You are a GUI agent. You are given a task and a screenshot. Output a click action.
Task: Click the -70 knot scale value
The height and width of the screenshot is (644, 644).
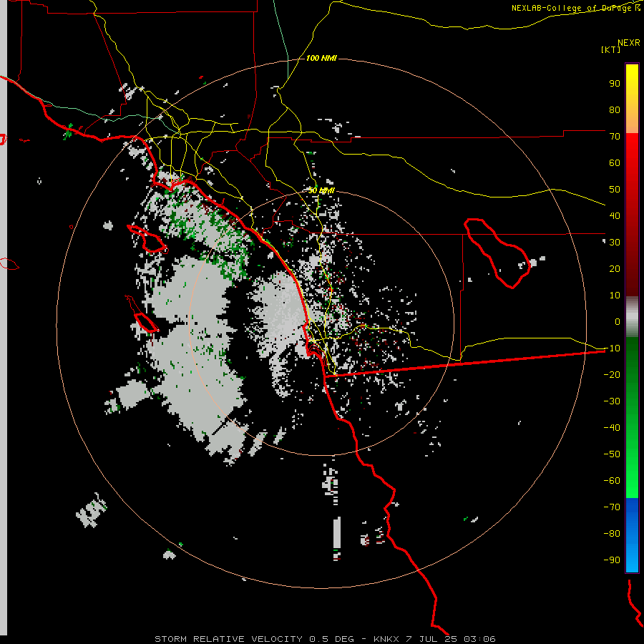612,507
